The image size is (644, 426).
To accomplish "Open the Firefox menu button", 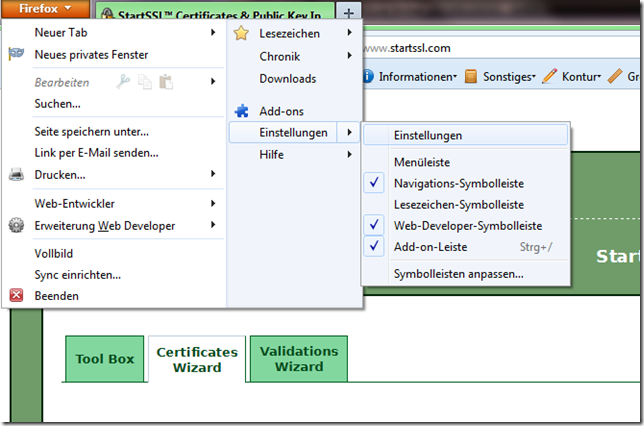I will pos(45,9).
